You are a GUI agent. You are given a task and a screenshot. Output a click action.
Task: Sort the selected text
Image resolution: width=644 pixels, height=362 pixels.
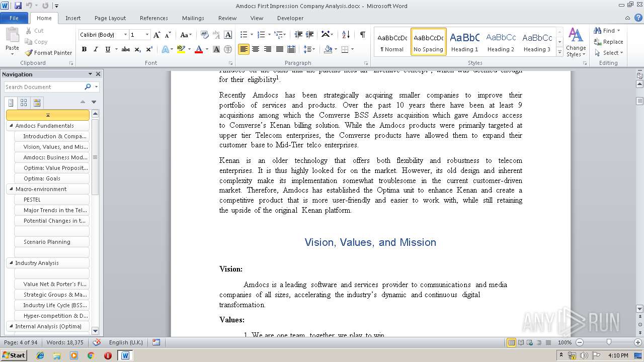[x=346, y=35]
